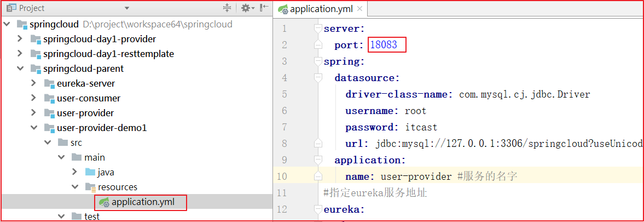Click the Spring leaf icon beside application.yml in tree
644x222 pixels.
(103, 202)
